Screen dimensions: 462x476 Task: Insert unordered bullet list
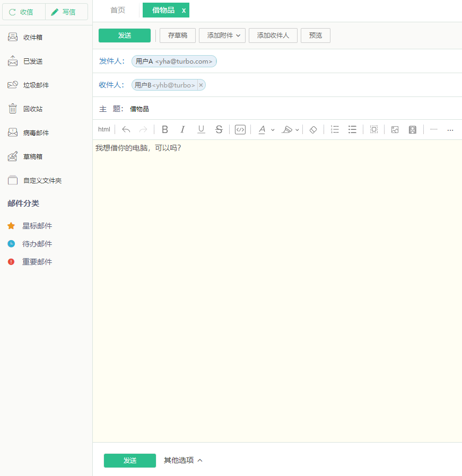click(352, 130)
